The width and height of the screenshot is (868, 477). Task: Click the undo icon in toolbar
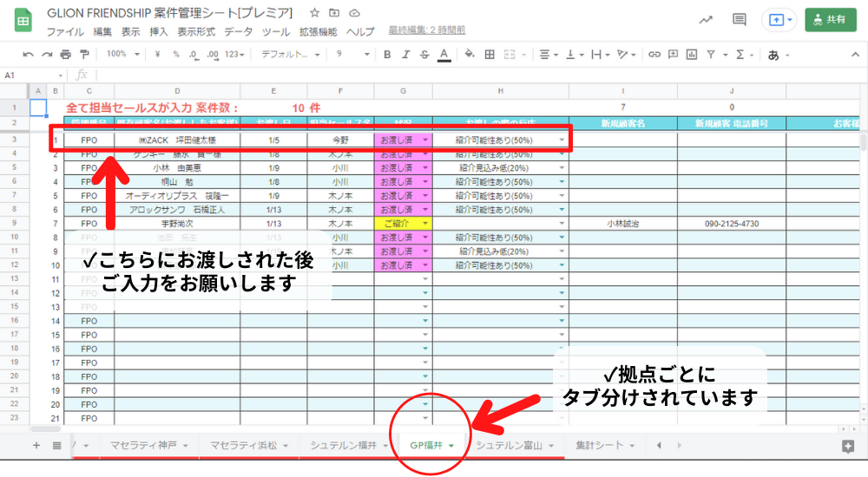pos(28,54)
